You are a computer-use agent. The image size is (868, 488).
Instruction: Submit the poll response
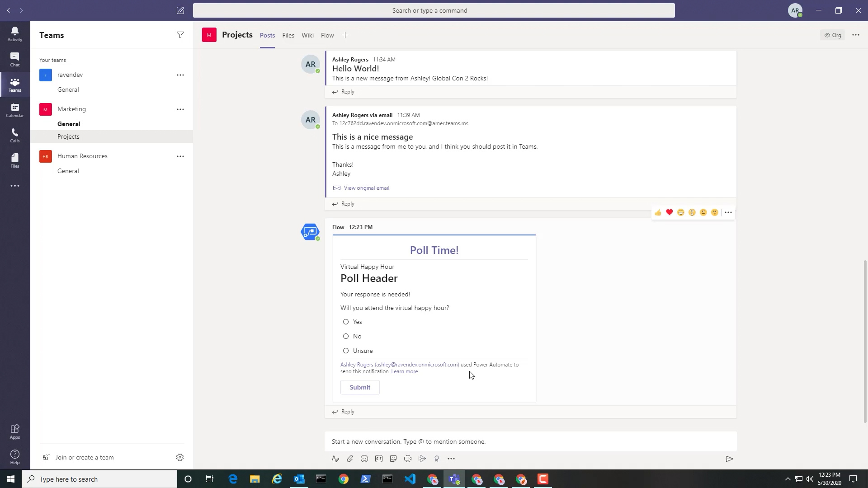[x=360, y=387]
